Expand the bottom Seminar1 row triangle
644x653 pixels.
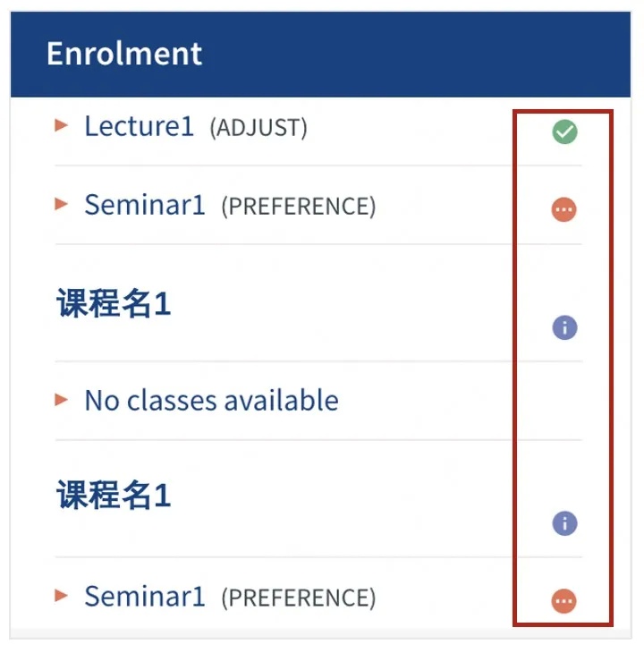61,595
